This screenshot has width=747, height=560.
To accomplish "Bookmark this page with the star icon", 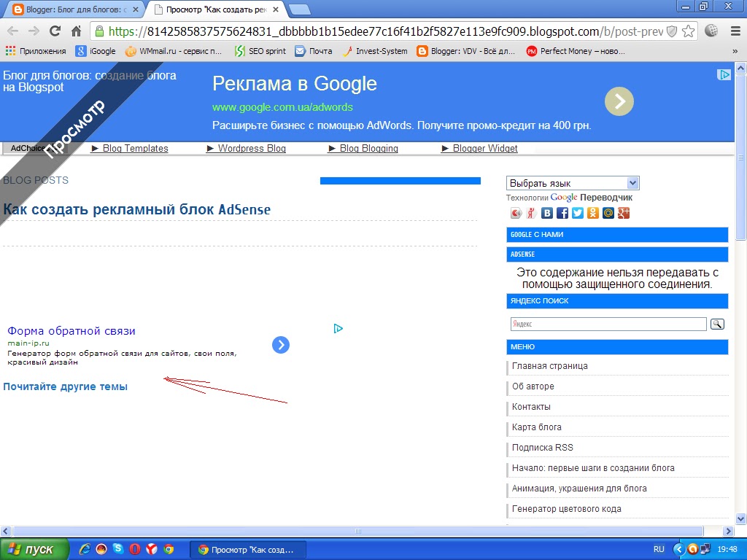I will pyautogui.click(x=688, y=31).
